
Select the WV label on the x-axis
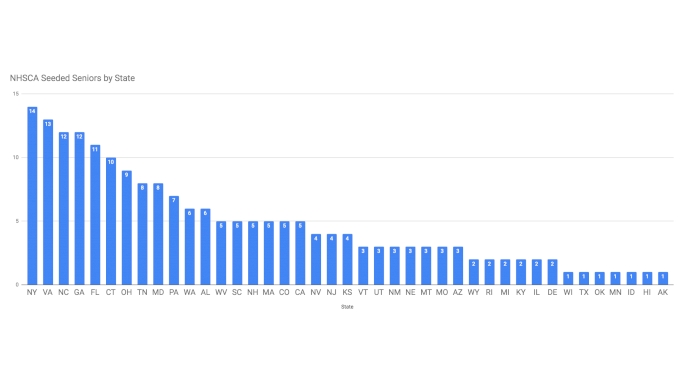tap(221, 292)
